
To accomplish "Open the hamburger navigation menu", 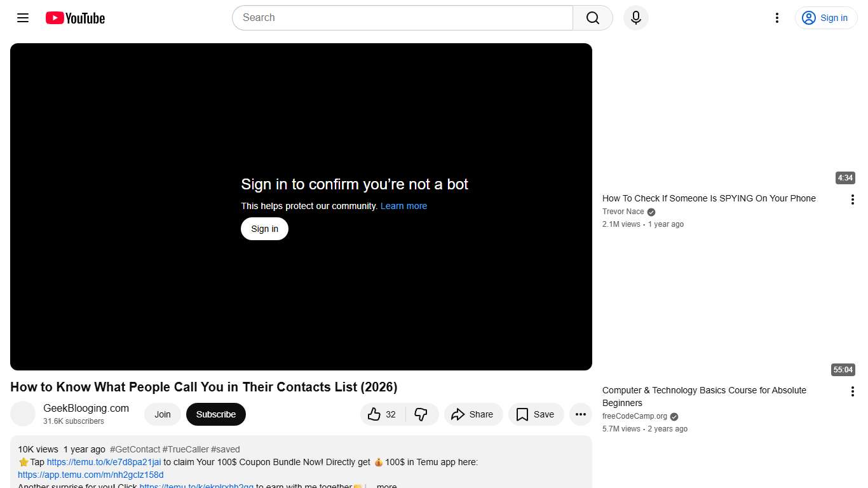I will [x=22, y=18].
